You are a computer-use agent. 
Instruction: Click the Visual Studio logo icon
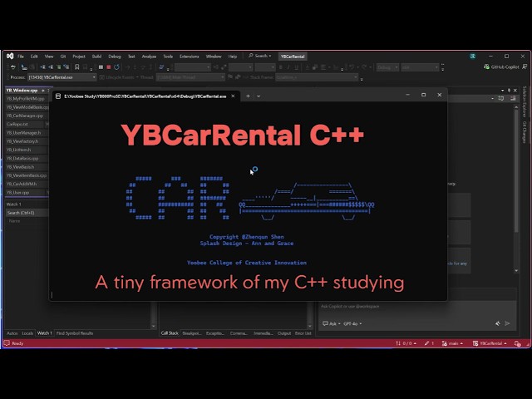pos(10,56)
